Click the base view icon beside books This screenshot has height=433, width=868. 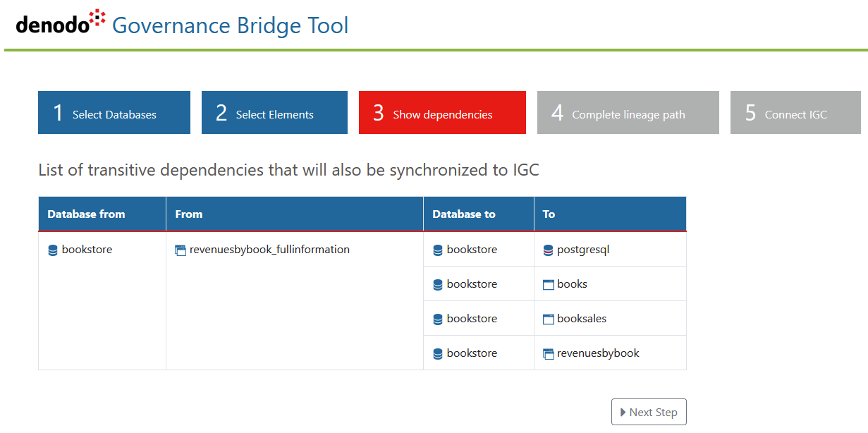click(549, 285)
